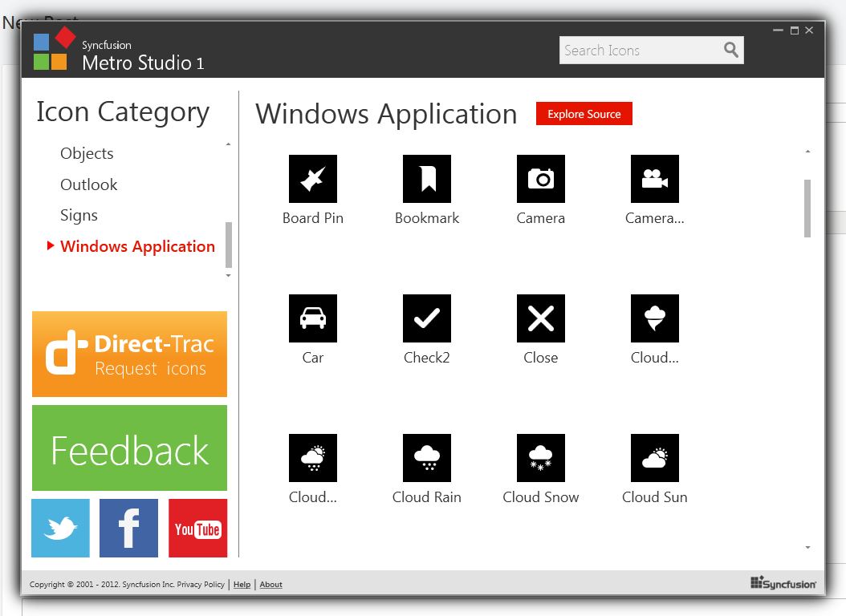Select the Cloud Snow icon
The width and height of the screenshot is (846, 616).
(541, 457)
